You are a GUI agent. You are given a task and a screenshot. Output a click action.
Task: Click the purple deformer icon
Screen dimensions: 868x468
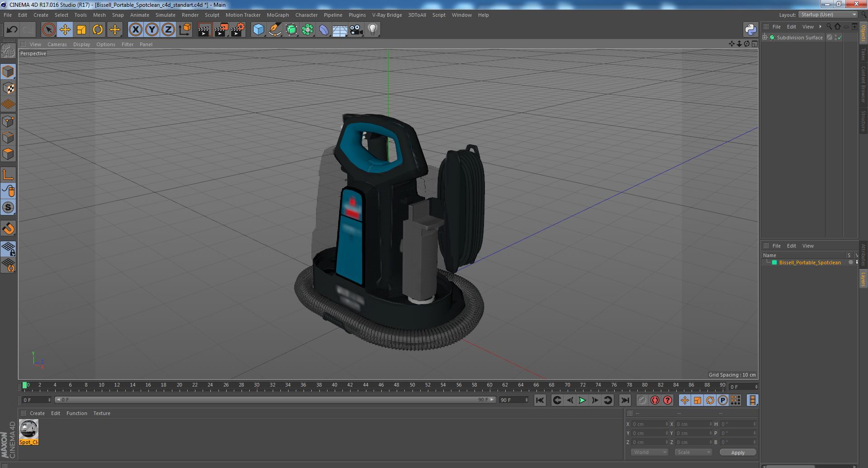324,30
